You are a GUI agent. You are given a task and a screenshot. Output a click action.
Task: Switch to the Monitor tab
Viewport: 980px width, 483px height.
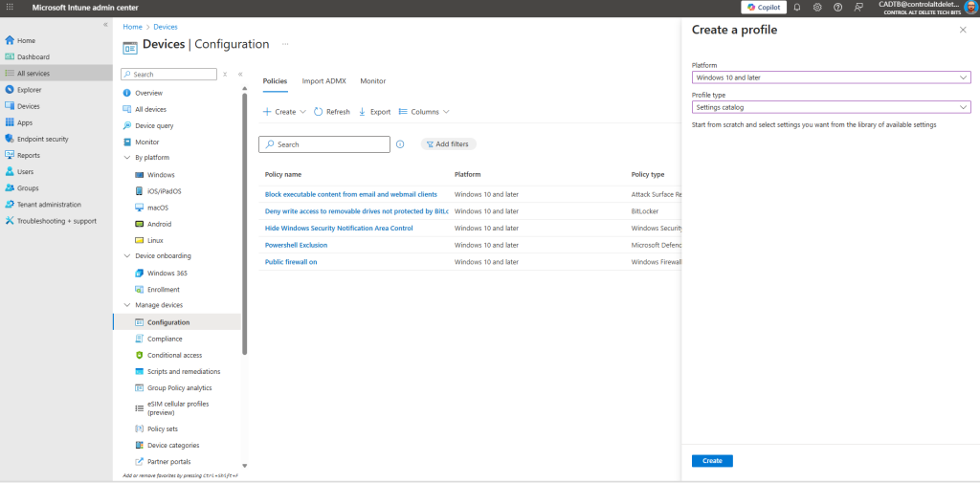pos(372,81)
